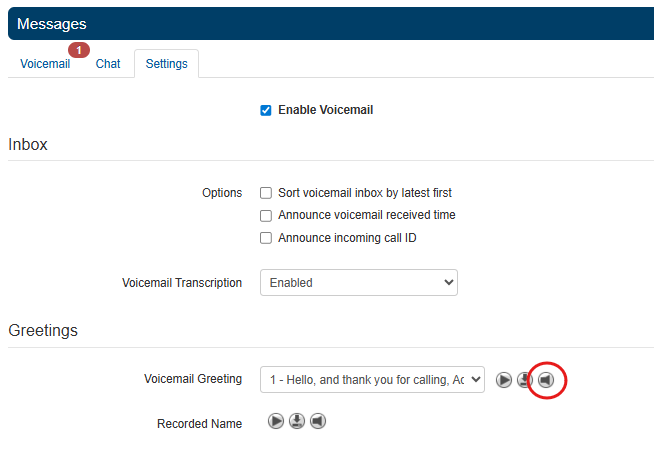
Task: Open the Chat tab
Action: [108, 64]
